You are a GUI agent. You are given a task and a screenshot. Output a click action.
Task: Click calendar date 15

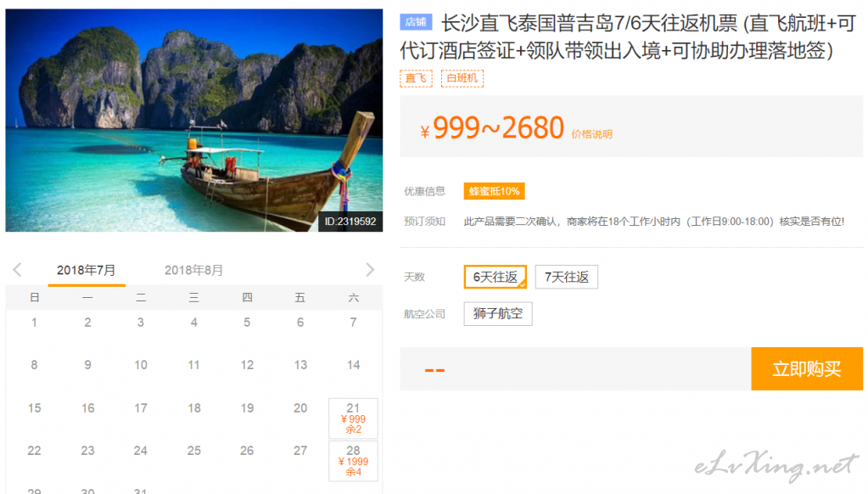click(x=34, y=408)
